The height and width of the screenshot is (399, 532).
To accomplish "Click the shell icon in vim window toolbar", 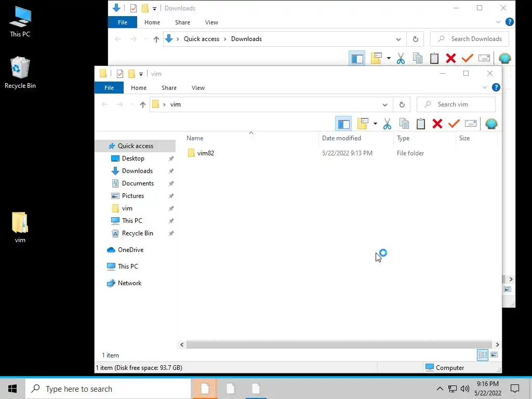I will point(491,124).
